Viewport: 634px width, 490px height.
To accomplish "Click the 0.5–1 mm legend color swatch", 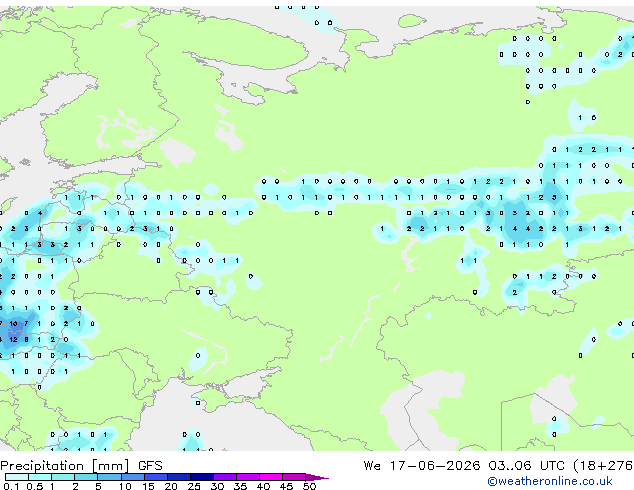I will [40, 477].
